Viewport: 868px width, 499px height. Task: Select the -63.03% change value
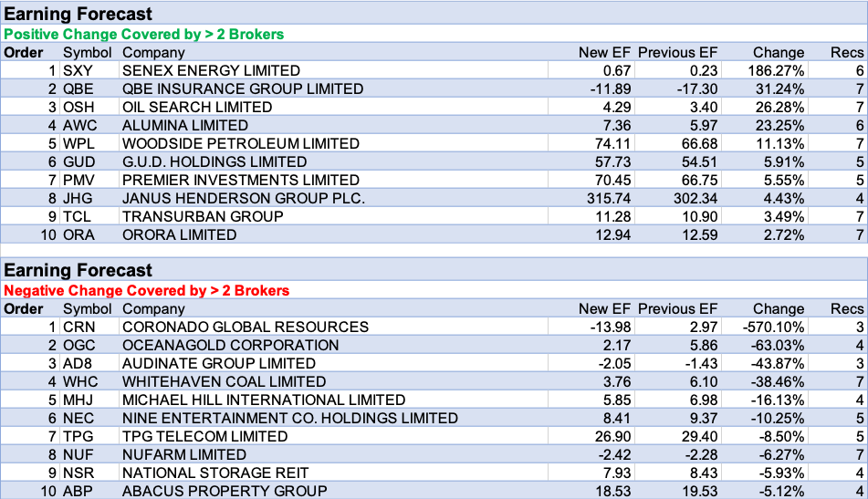(x=777, y=345)
